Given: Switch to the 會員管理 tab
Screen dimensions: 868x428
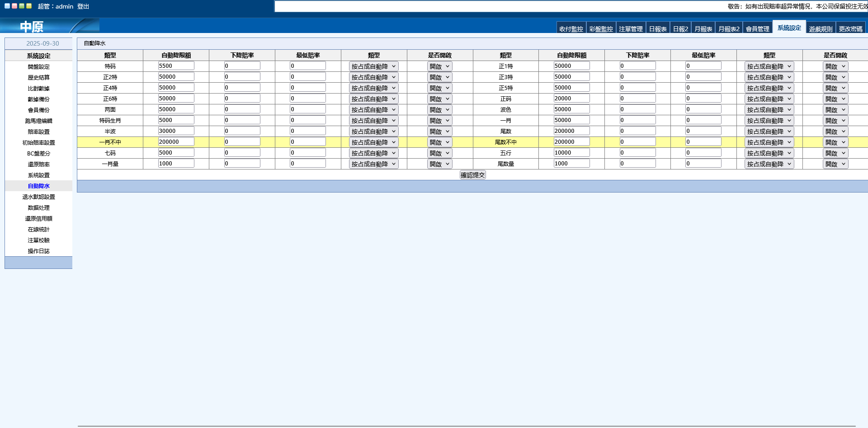Looking at the screenshot, I should pyautogui.click(x=757, y=28).
